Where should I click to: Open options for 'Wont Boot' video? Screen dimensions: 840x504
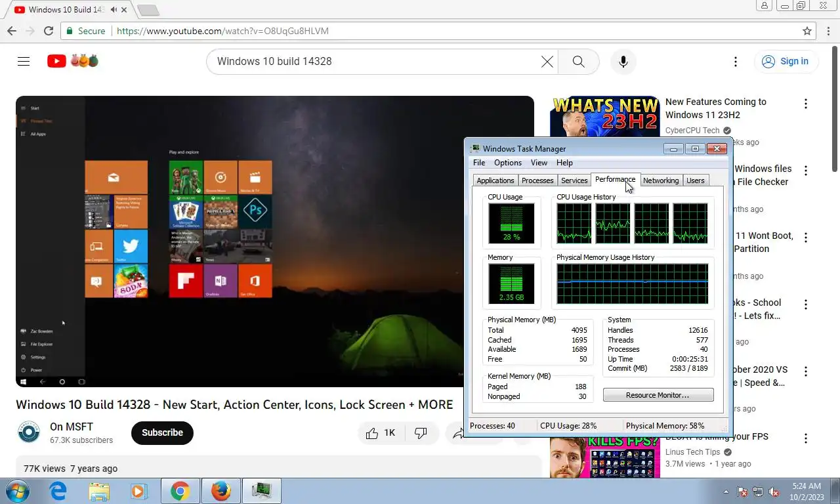[x=806, y=238]
